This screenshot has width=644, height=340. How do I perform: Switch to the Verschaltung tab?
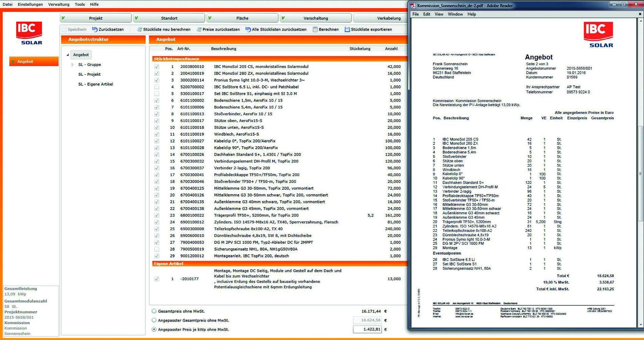[x=316, y=18]
